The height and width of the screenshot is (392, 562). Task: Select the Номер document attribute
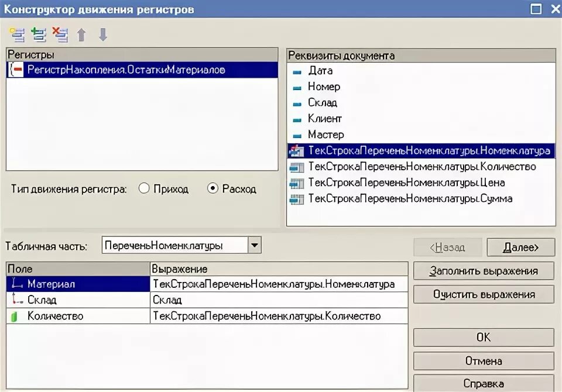pyautogui.click(x=421, y=87)
